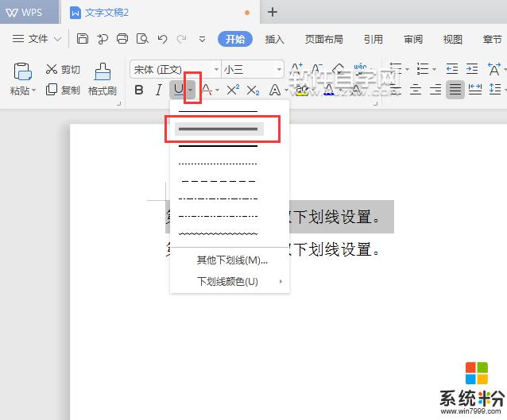Screen dimensions: 507x420
Task: Choose the double line underline style
Action: click(x=219, y=129)
